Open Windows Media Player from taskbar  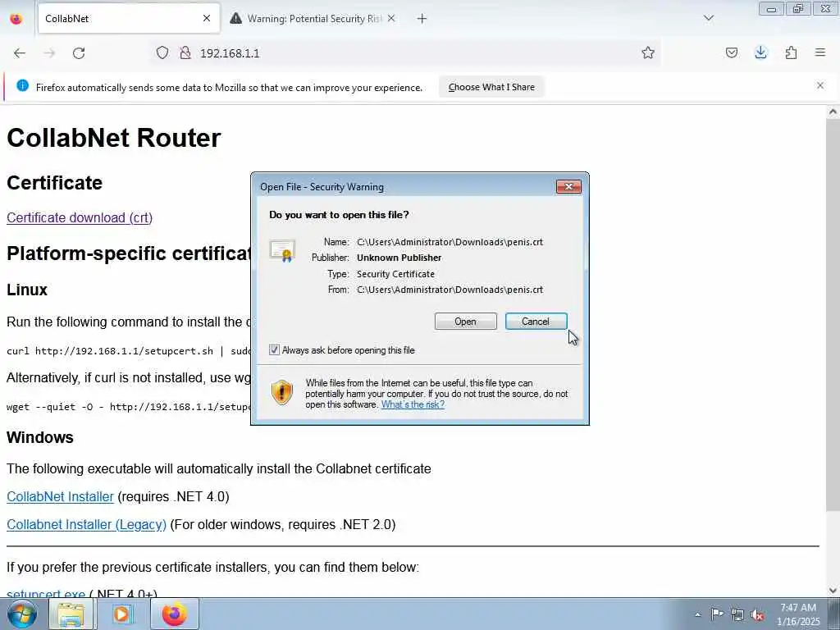(121, 614)
